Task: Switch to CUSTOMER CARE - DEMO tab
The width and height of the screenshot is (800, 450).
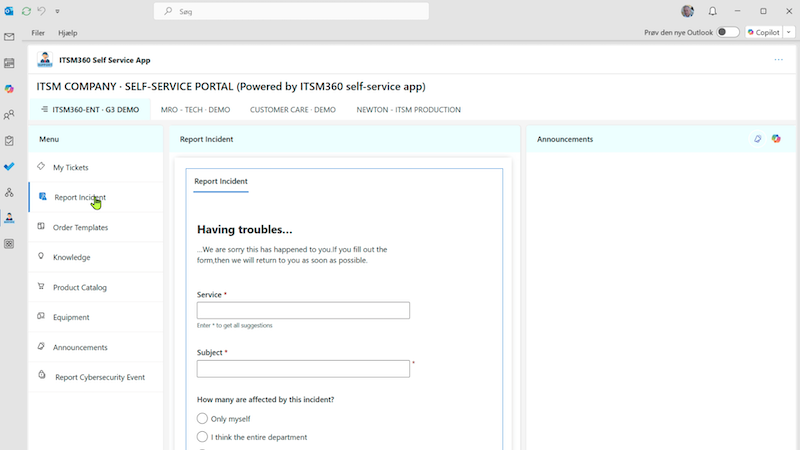Action: click(293, 110)
